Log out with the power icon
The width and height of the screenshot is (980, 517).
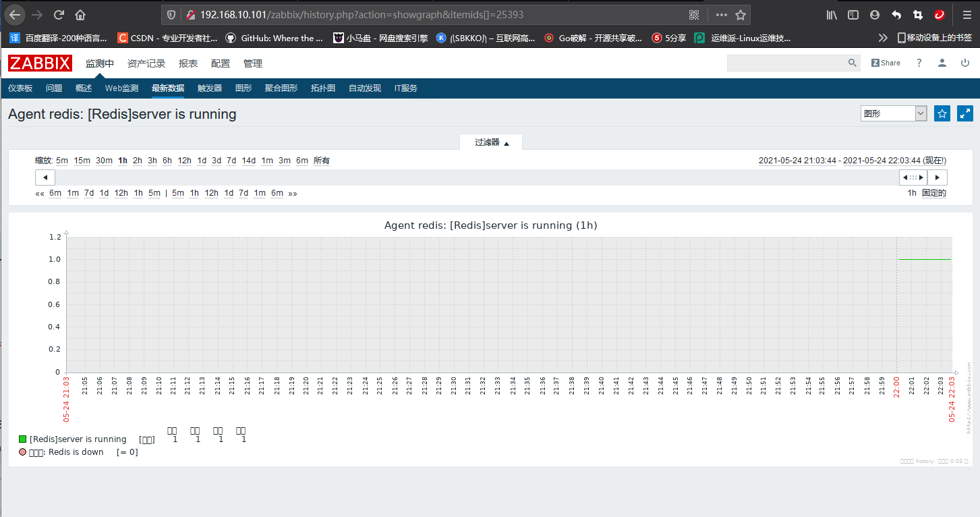pos(965,63)
